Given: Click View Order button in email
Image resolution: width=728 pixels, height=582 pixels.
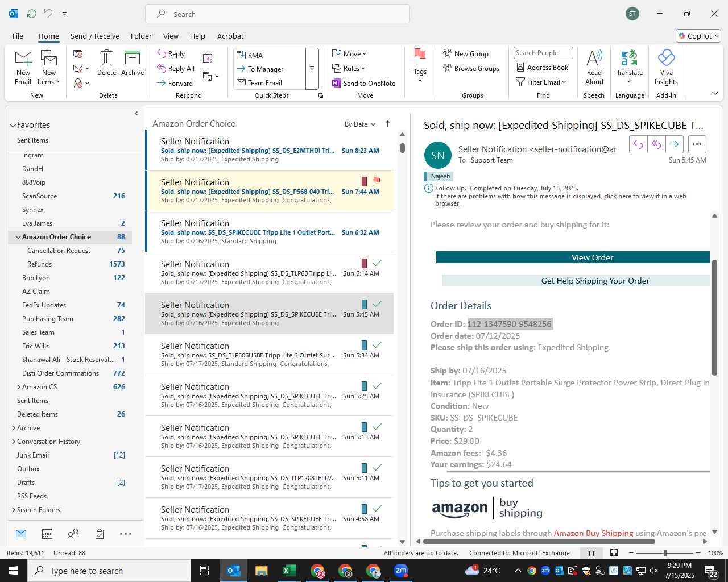Looking at the screenshot, I should coord(573,257).
